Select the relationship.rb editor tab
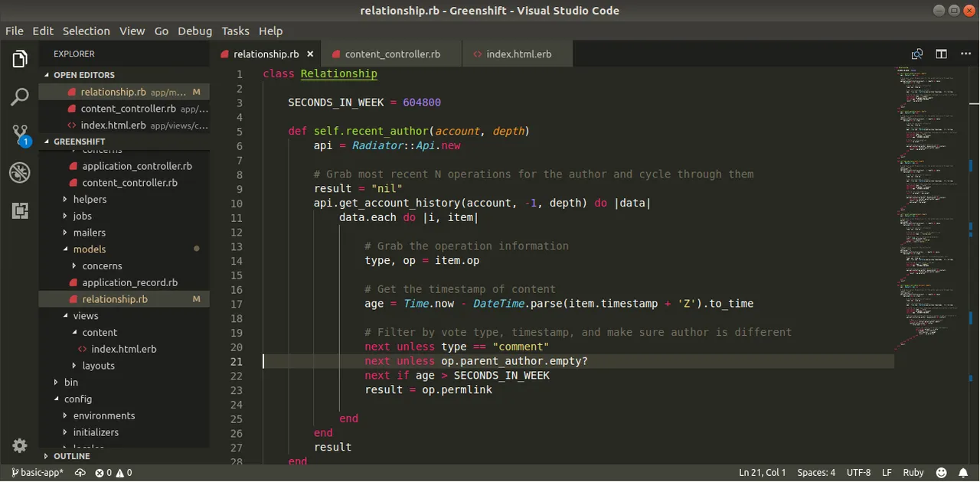Image resolution: width=980 pixels, height=482 pixels. (x=266, y=54)
